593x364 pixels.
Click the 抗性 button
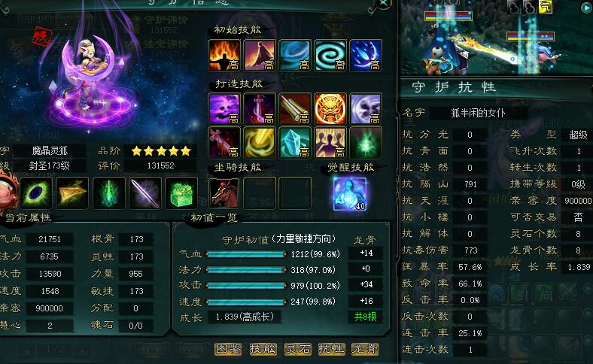pos(331,348)
